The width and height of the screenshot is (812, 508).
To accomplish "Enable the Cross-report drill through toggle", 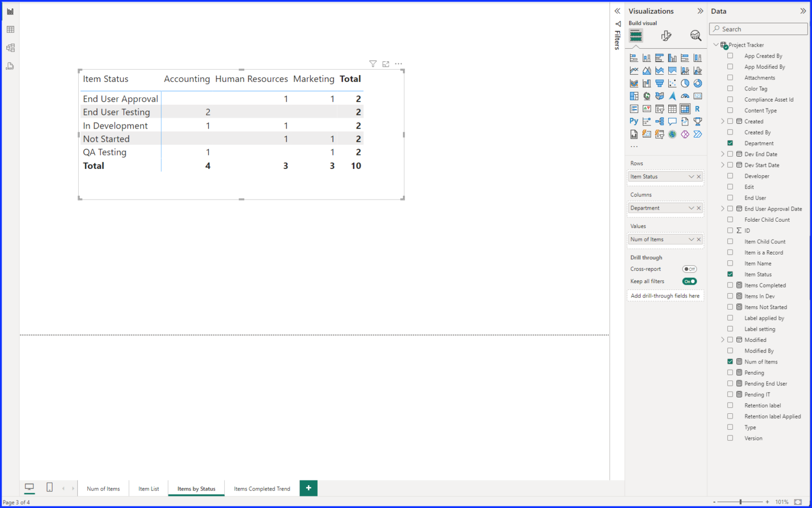I will pyautogui.click(x=689, y=269).
